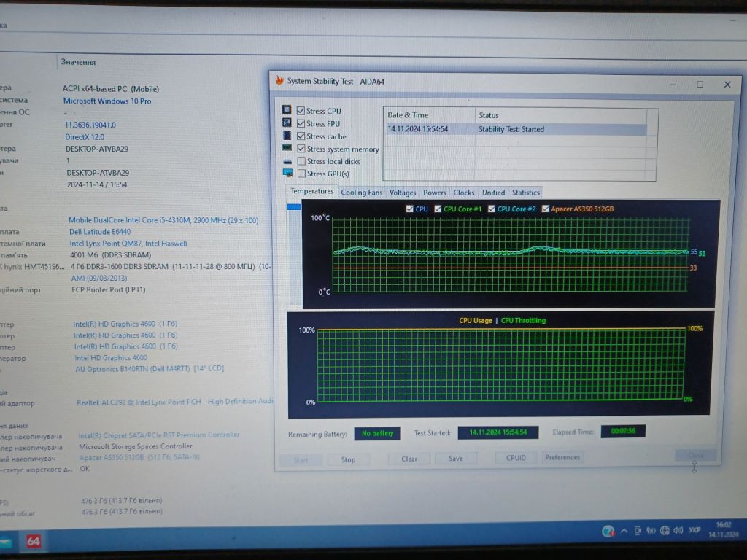Switch to the Cooling Fans tab
This screenshot has width=747, height=560.
(x=362, y=192)
